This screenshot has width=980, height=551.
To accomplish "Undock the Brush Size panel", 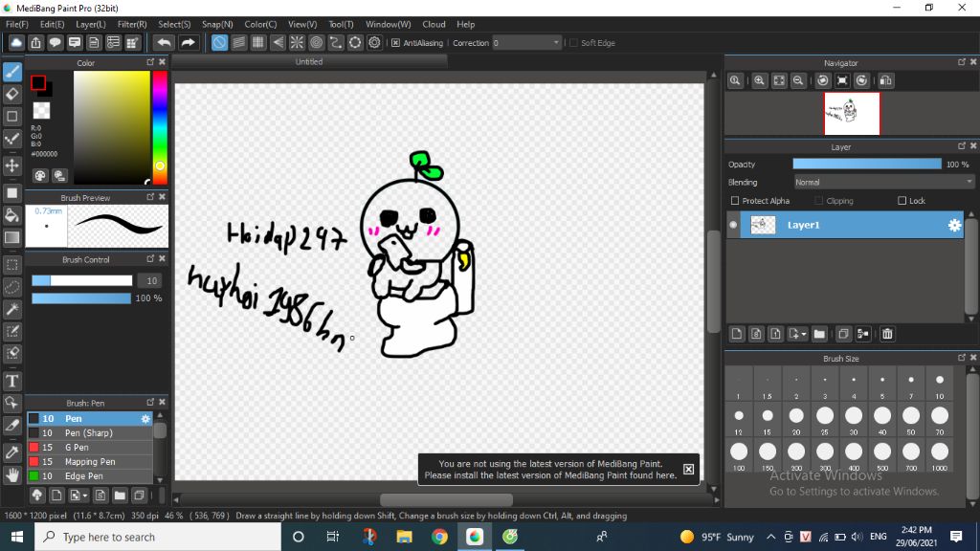I will click(961, 358).
